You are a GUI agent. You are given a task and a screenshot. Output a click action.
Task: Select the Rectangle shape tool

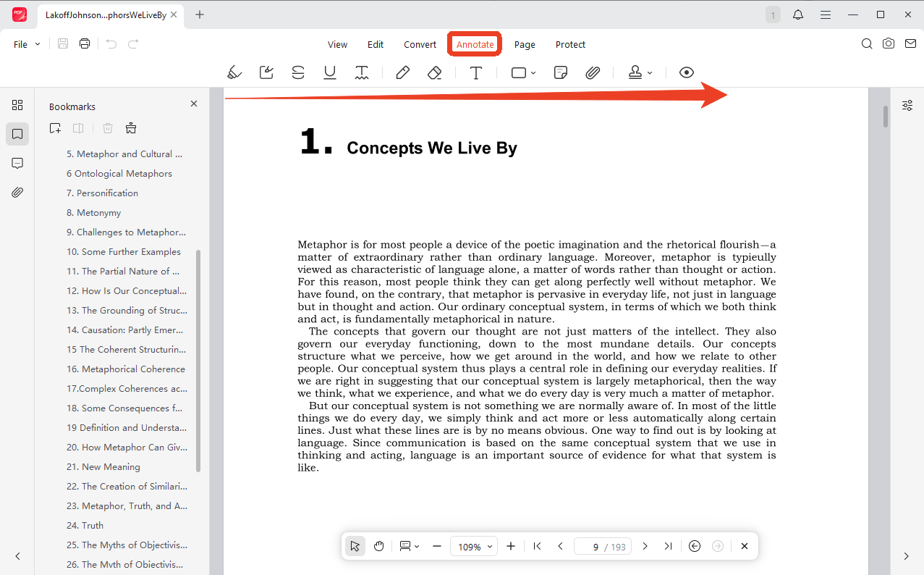tap(519, 72)
